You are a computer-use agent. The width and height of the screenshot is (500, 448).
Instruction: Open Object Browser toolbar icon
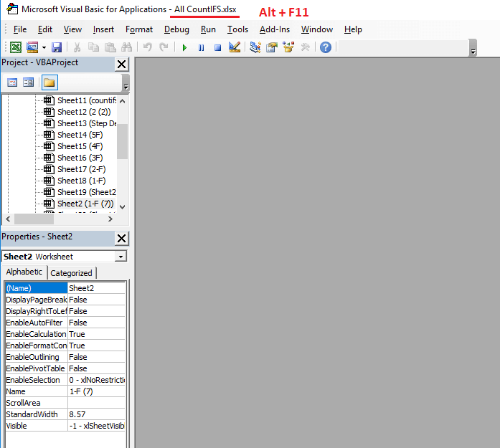click(x=288, y=47)
